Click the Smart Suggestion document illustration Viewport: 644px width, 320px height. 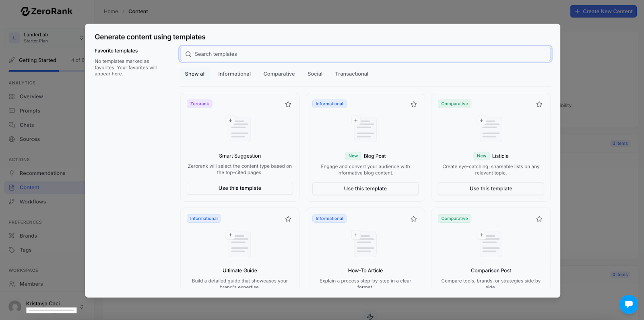coord(239,129)
